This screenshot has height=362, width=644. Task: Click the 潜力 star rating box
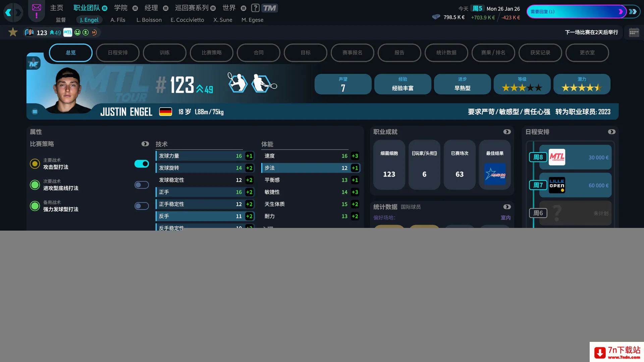pyautogui.click(x=582, y=84)
